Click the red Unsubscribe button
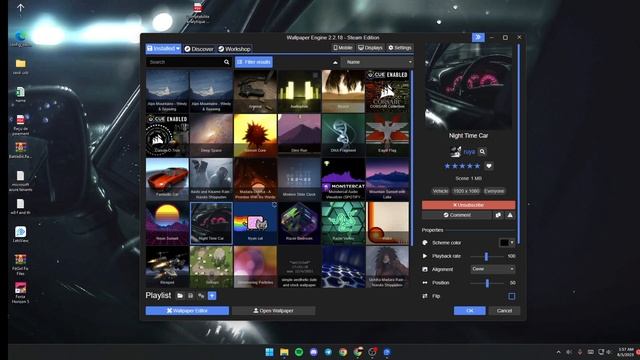The image size is (640, 360). tap(468, 205)
